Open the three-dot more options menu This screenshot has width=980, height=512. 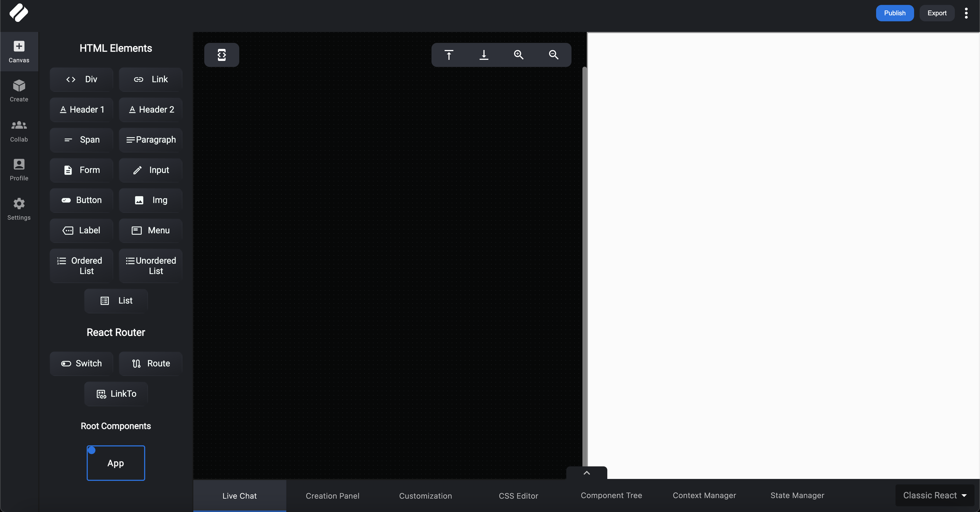tap(966, 13)
